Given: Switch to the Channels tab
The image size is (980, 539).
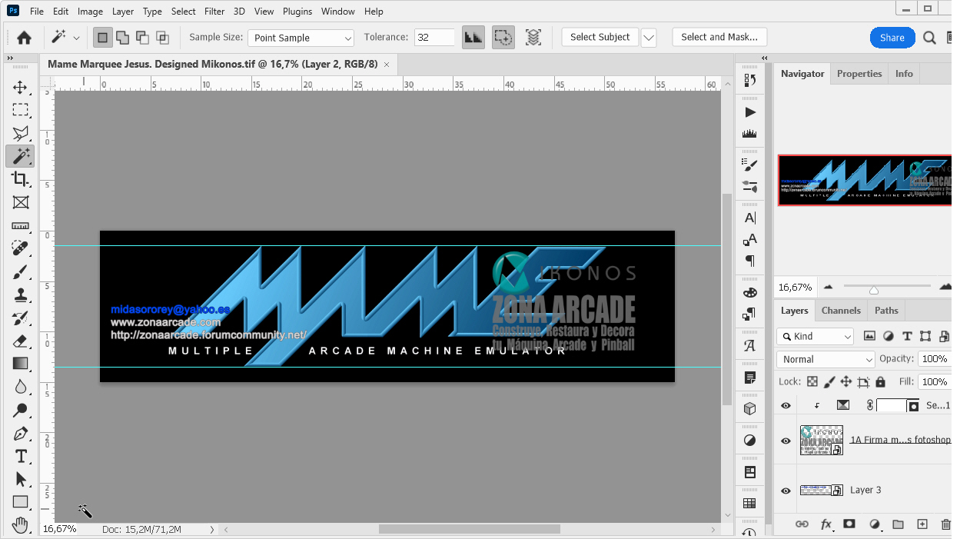Looking at the screenshot, I should tap(841, 311).
